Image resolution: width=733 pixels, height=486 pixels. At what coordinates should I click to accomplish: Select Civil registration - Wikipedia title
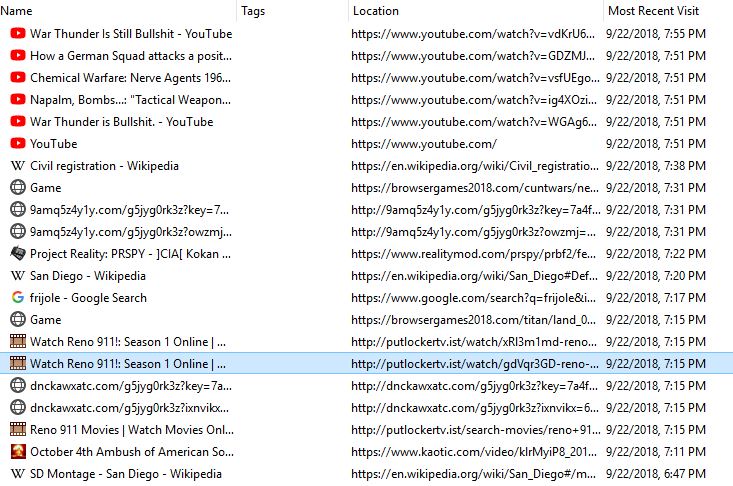[104, 165]
